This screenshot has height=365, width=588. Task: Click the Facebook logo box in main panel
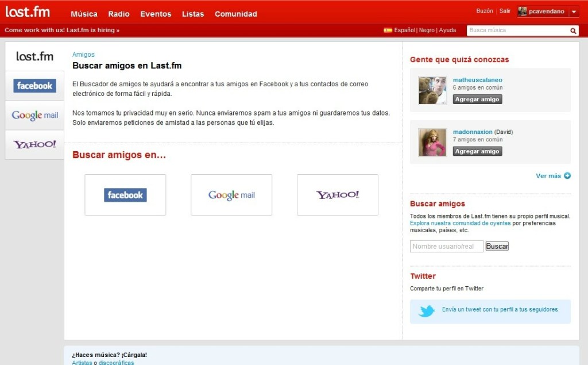[125, 195]
